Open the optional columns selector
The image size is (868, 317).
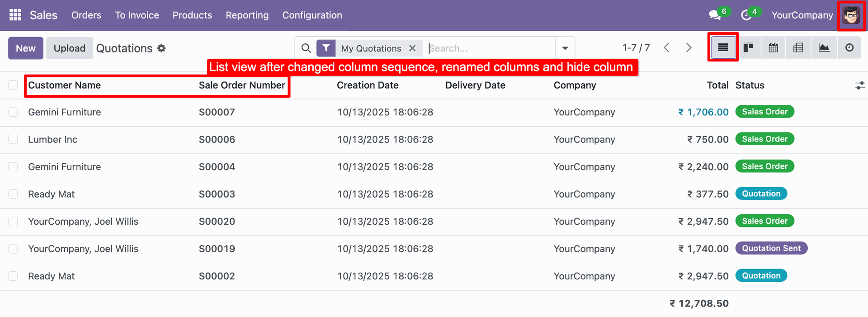tap(859, 85)
